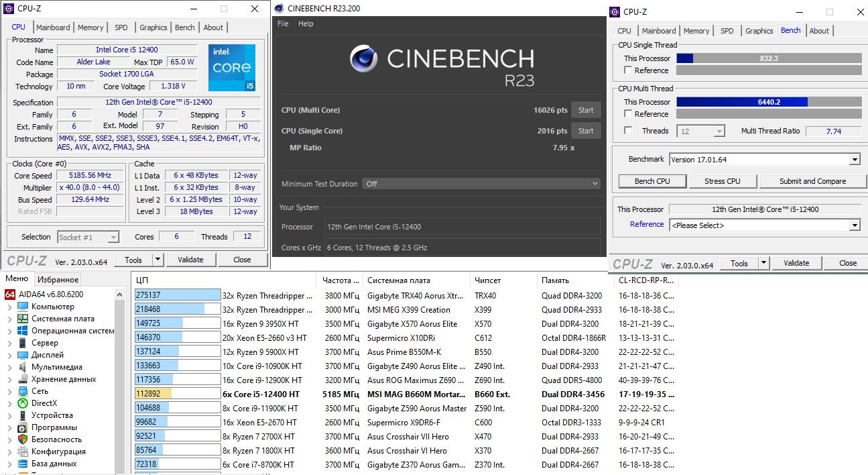
Task: Select the 16x Ryzen 9 3950X HT row
Action: pyautogui.click(x=405, y=323)
